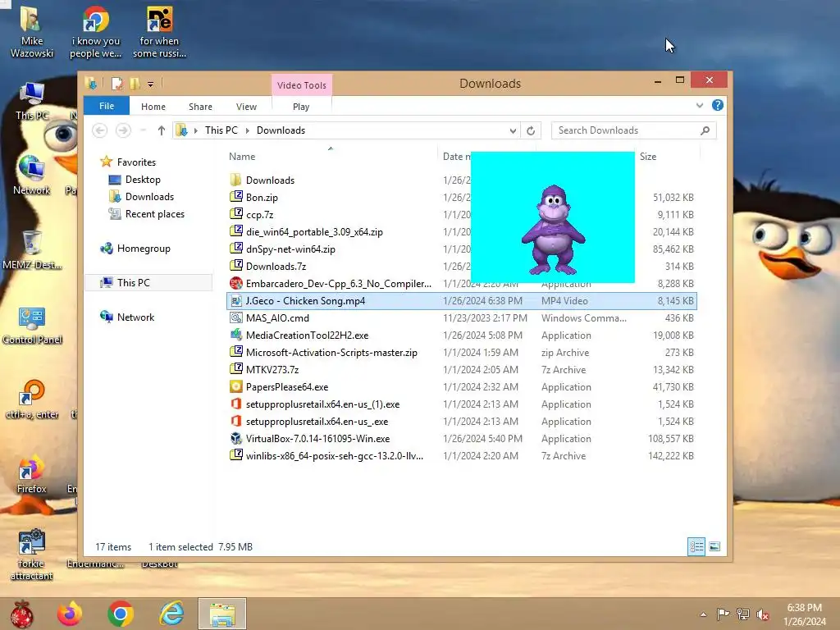840x630 pixels.
Task: Expand the ribbon with the chevron arrow
Action: (x=700, y=106)
